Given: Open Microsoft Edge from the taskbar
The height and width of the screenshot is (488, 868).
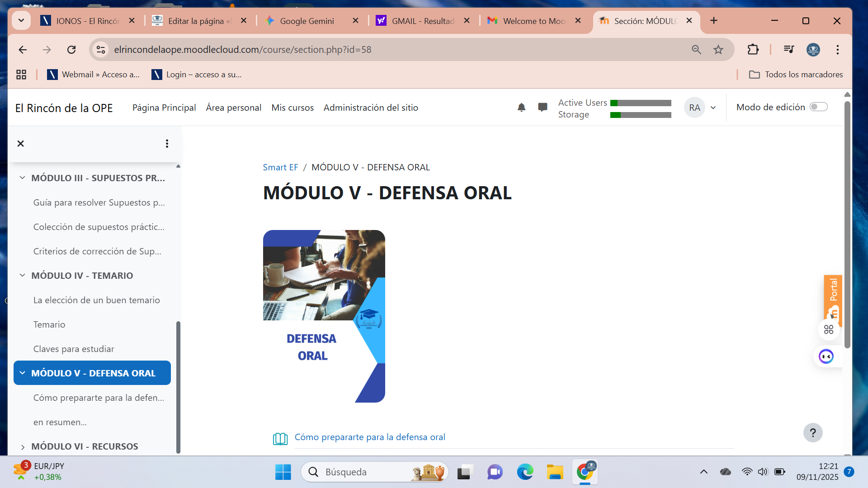Looking at the screenshot, I should (525, 472).
